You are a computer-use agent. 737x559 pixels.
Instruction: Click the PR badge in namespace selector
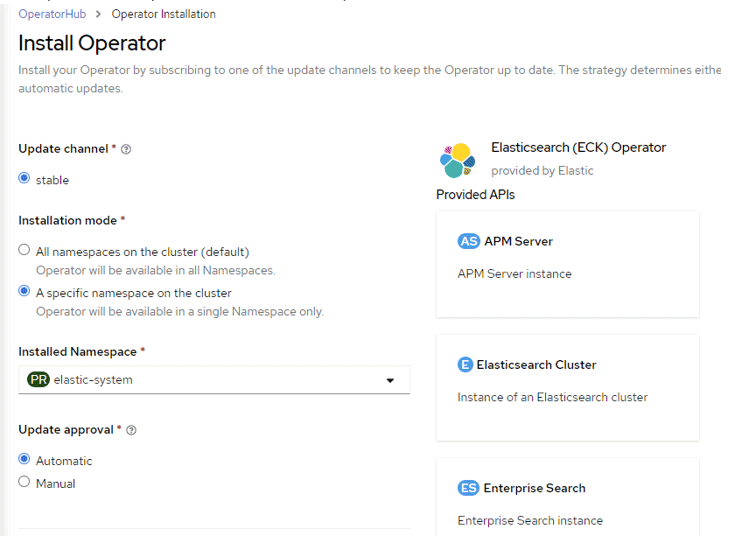click(37, 380)
